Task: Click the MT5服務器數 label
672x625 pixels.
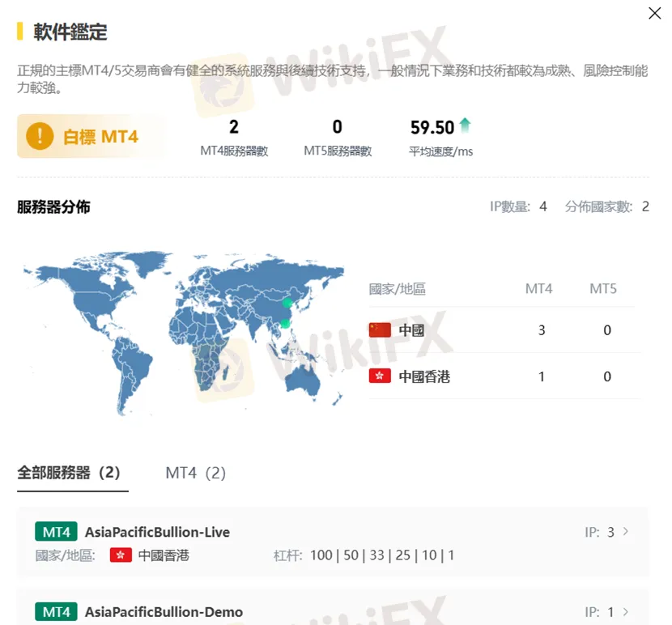Action: tap(338, 151)
